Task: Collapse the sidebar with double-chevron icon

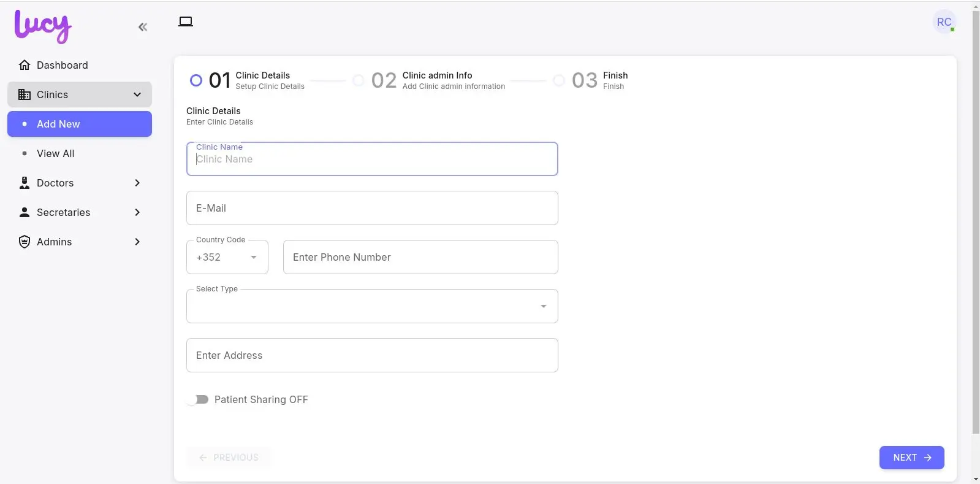Action: point(143,27)
